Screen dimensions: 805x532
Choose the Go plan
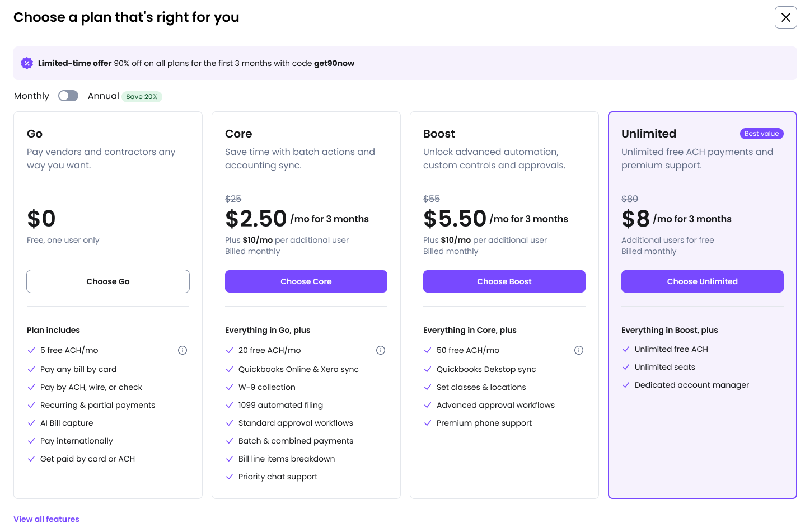point(107,281)
